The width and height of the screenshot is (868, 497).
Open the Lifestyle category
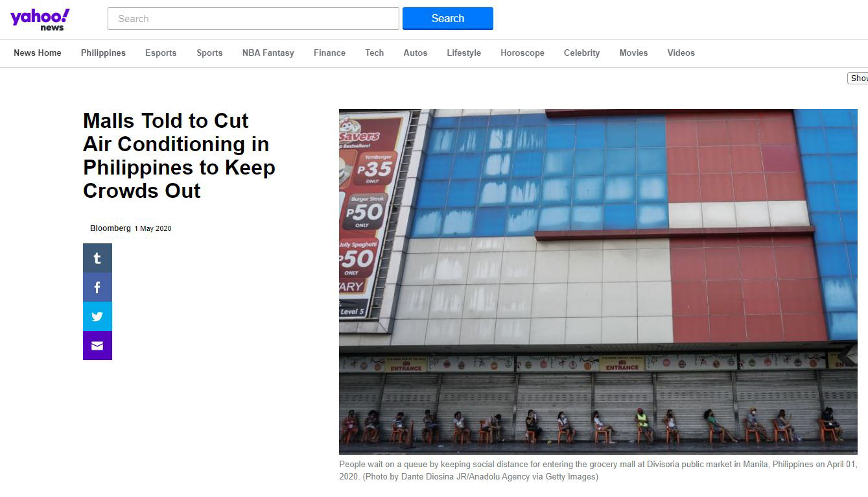pyautogui.click(x=464, y=53)
